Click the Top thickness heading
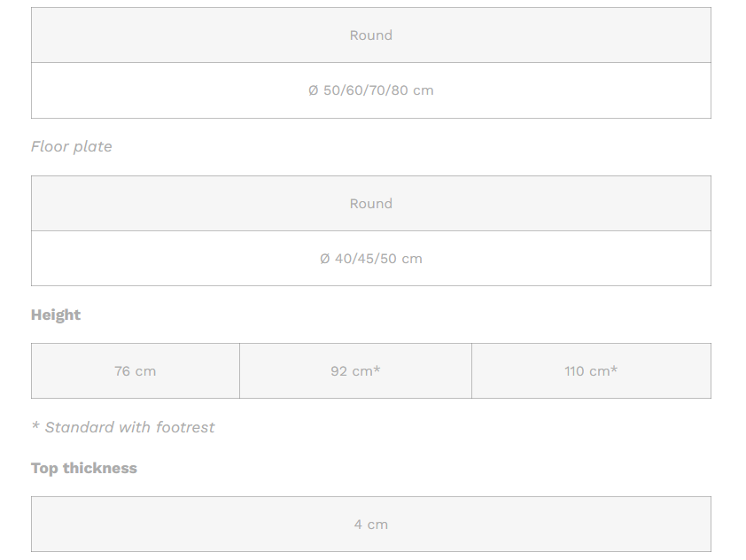 (x=84, y=468)
